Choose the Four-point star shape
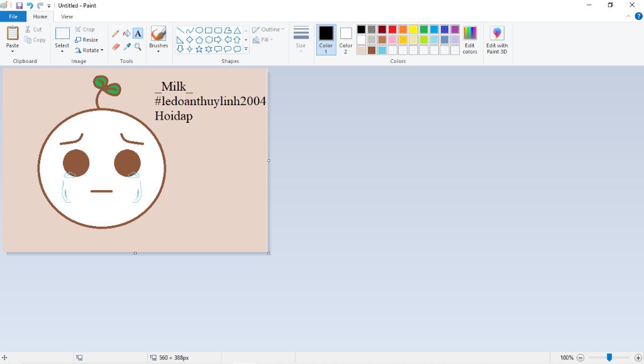The image size is (644, 364). click(190, 49)
